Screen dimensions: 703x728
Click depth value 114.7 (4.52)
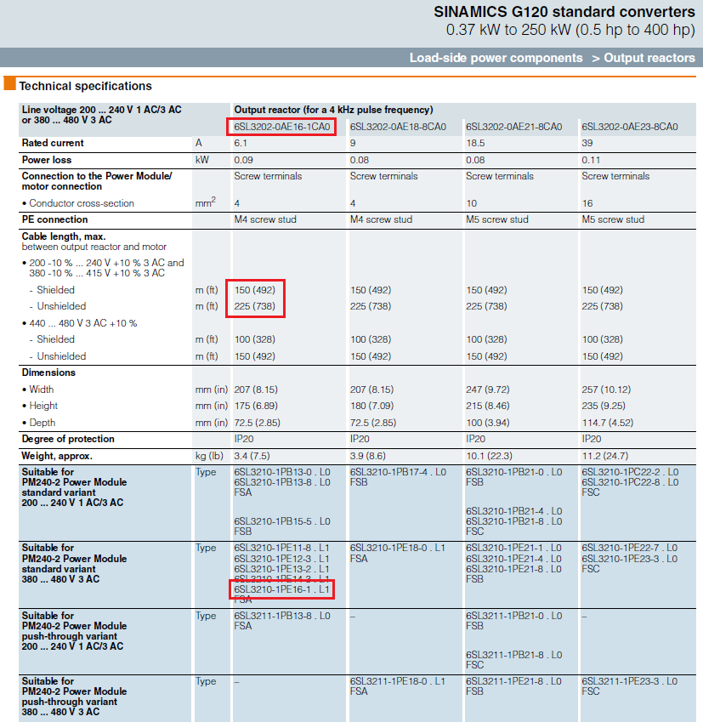[608, 423]
